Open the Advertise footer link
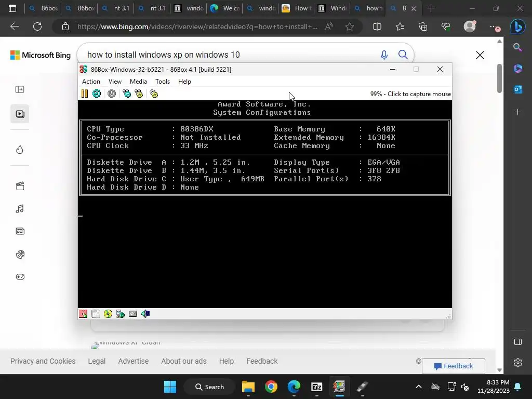The height and width of the screenshot is (399, 532). point(134,361)
